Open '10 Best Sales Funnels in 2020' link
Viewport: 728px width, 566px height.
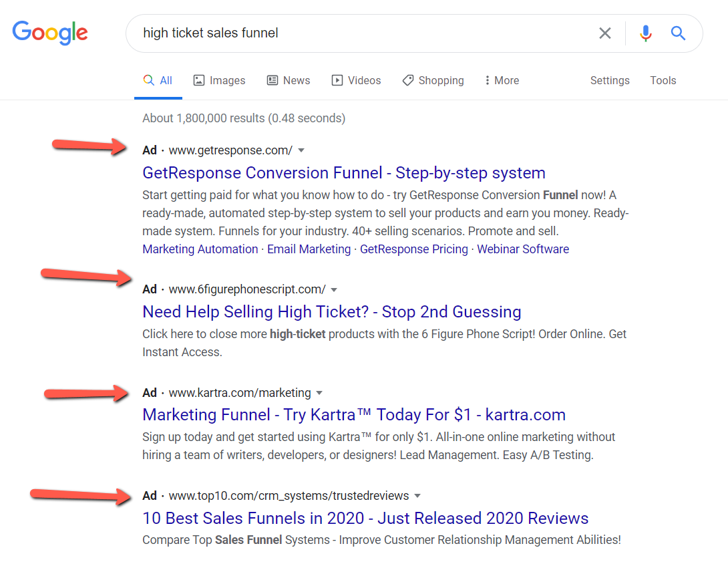(365, 518)
